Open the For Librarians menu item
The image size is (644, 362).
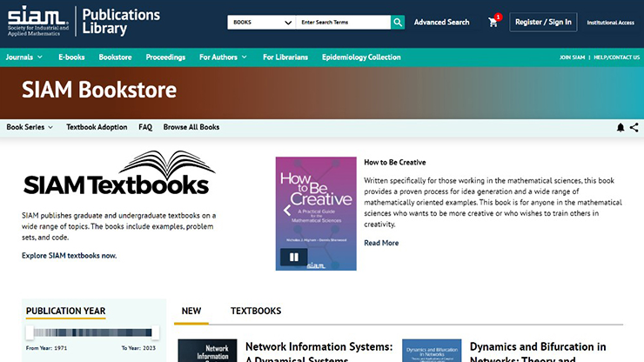tap(285, 57)
